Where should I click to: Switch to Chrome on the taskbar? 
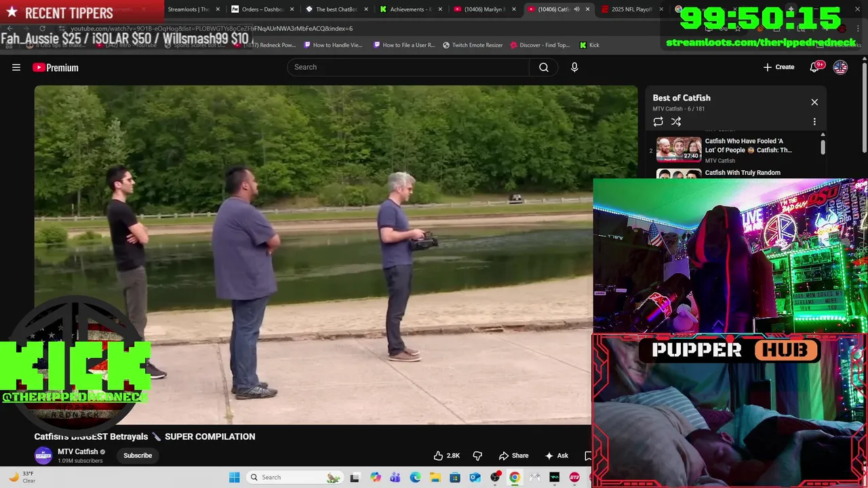(515, 477)
